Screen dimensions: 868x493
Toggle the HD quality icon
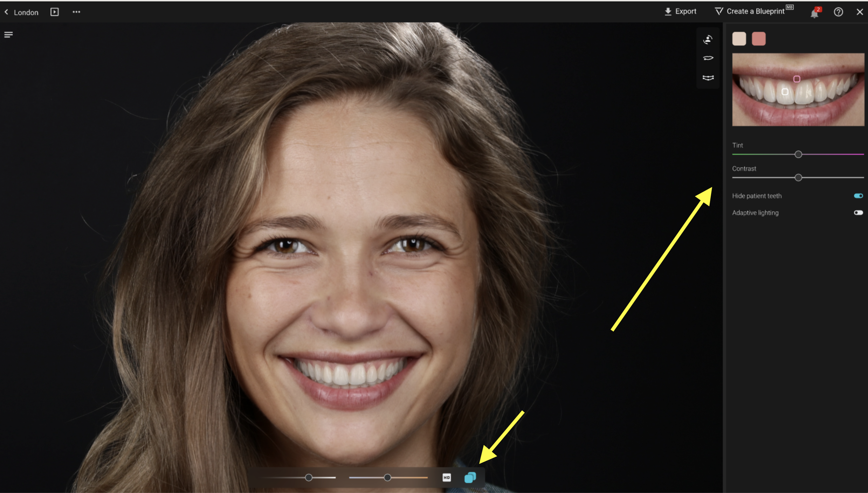click(x=447, y=478)
